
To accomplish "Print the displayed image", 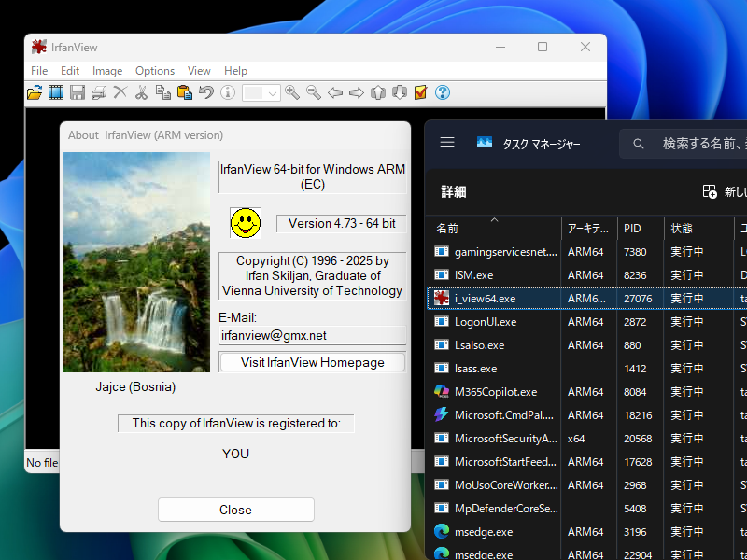I will 98,92.
